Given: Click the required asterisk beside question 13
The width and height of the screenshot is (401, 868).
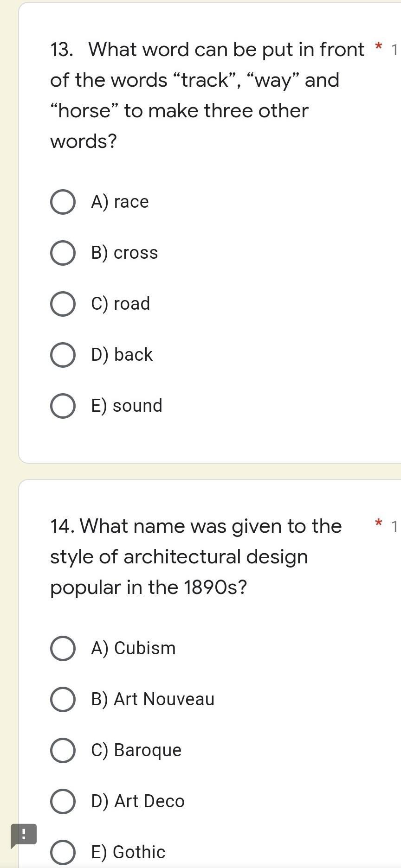Looking at the screenshot, I should (x=378, y=47).
